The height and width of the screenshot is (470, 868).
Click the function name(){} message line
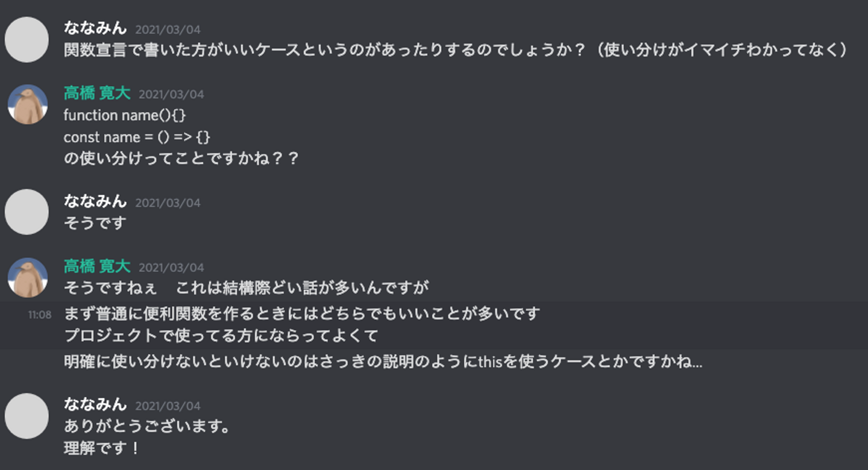(x=125, y=115)
